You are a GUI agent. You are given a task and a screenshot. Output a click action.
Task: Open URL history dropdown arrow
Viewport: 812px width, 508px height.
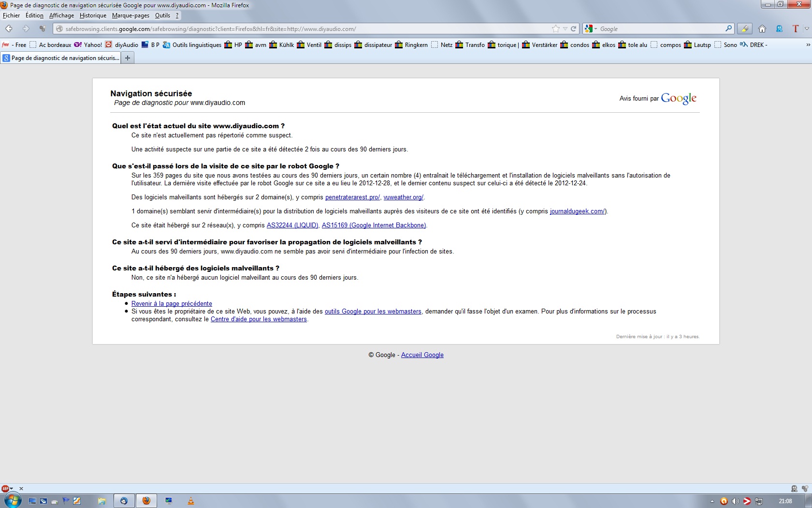pos(565,29)
